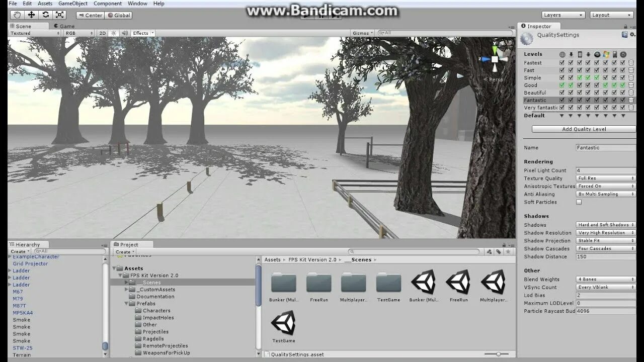This screenshot has width=644, height=362.
Task: Select the Move tool
Action: pos(31,15)
